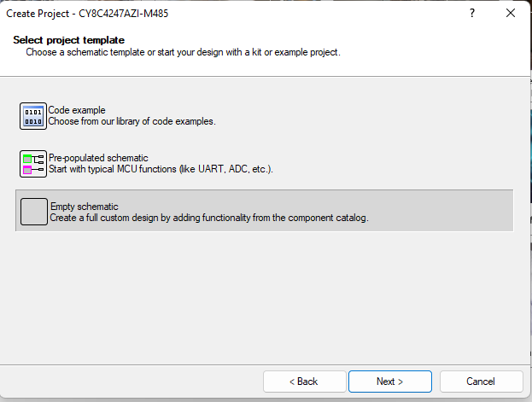Choose the 'Pre-populated schematic' title text
Viewport: 532px width, 402px height.
point(98,158)
